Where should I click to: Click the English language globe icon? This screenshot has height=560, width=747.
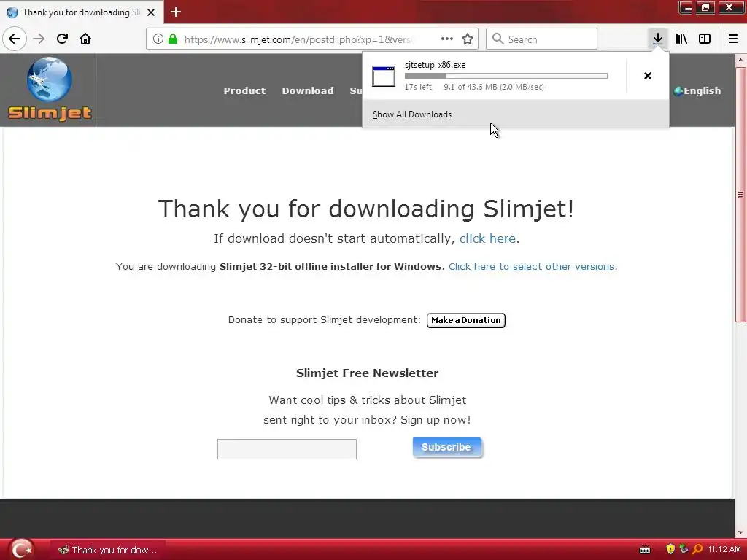point(678,91)
